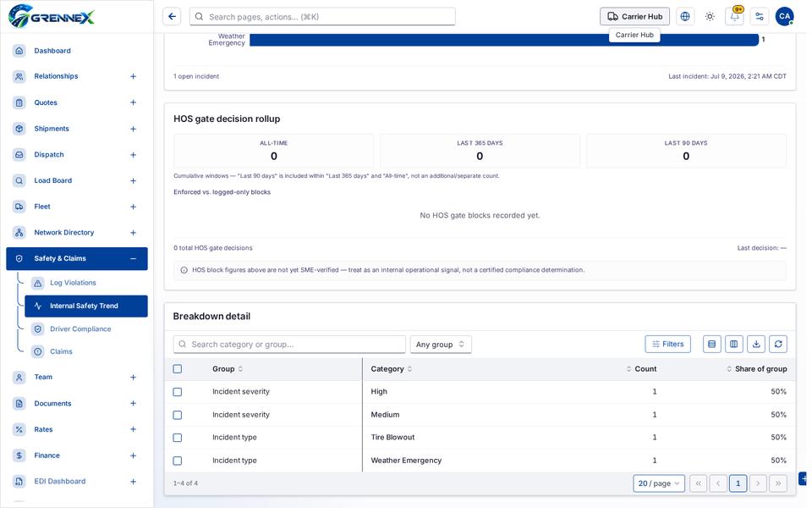Expand the Relationships menu
812x508 pixels.
133,77
